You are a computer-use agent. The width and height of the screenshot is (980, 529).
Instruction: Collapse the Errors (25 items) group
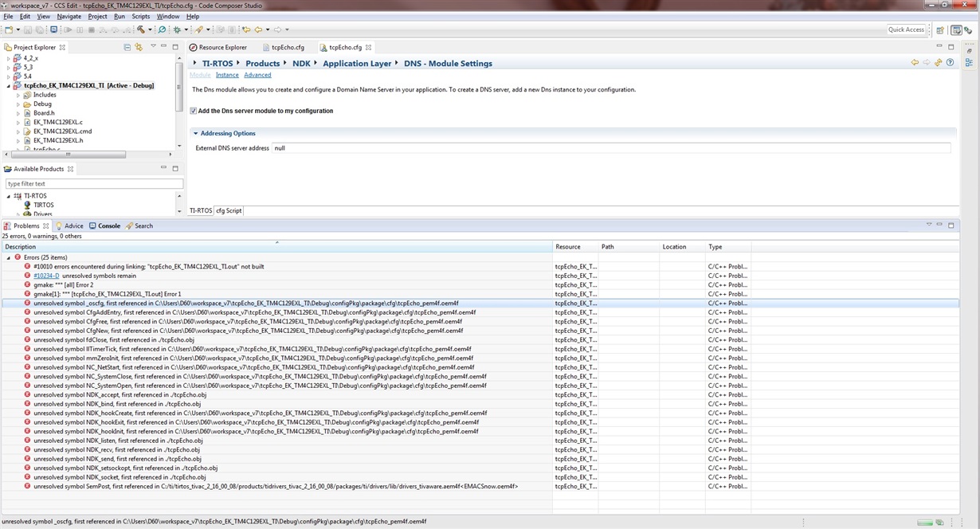pyautogui.click(x=8, y=257)
